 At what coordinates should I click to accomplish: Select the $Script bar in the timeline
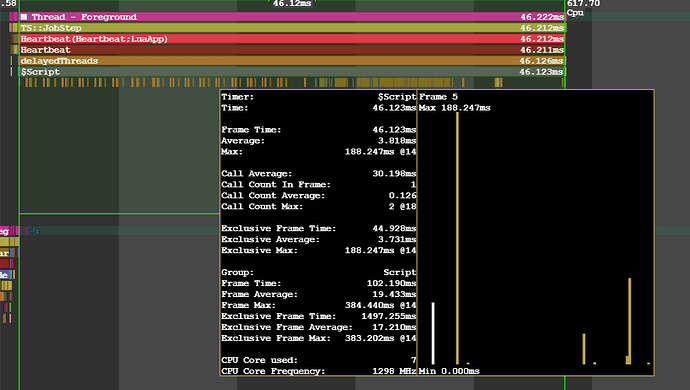pos(292,72)
